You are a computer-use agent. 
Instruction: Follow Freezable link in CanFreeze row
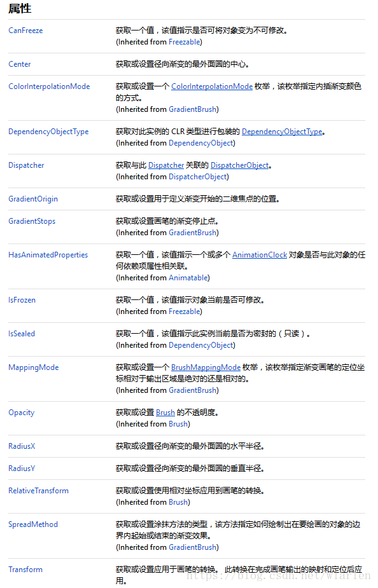[185, 41]
